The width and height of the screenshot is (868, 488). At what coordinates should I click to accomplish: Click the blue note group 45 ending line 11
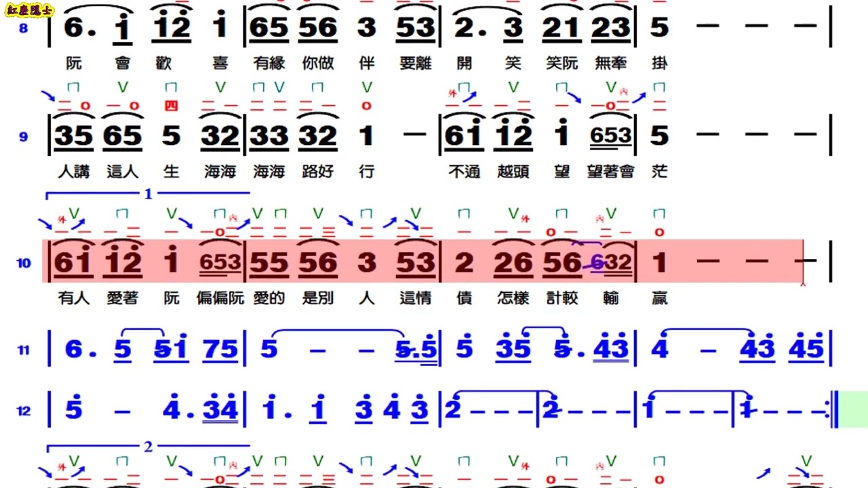tap(806, 348)
